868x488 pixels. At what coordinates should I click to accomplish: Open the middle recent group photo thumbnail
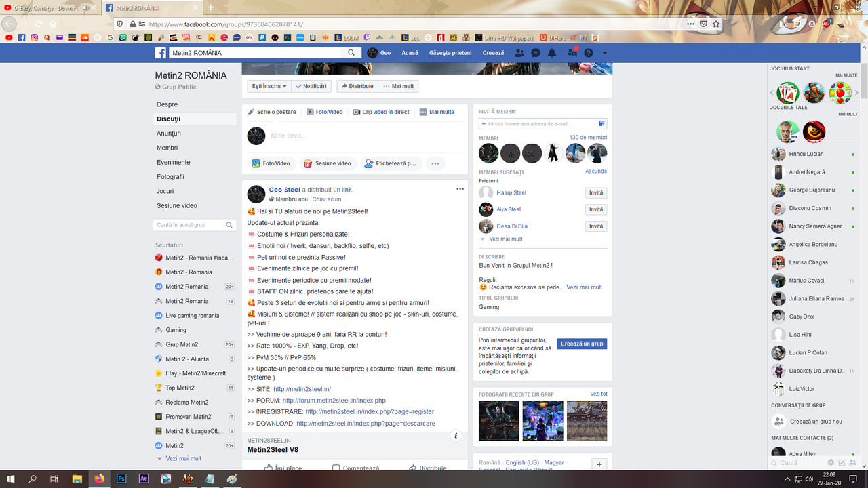click(x=542, y=421)
